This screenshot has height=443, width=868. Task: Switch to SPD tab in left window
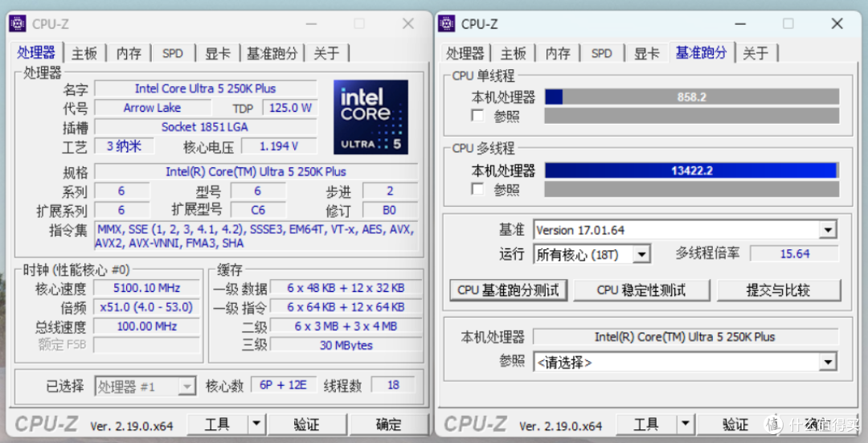173,53
